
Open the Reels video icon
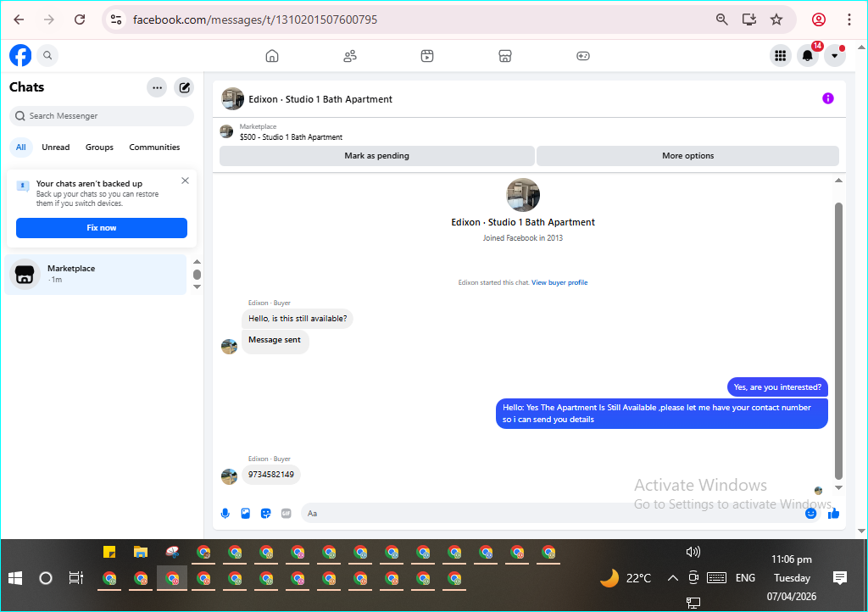(427, 56)
